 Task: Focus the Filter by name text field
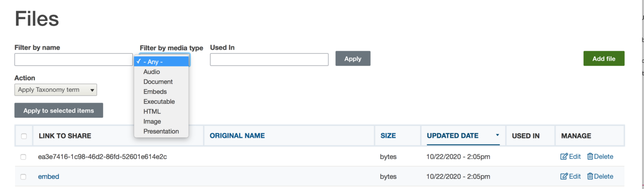click(73, 59)
